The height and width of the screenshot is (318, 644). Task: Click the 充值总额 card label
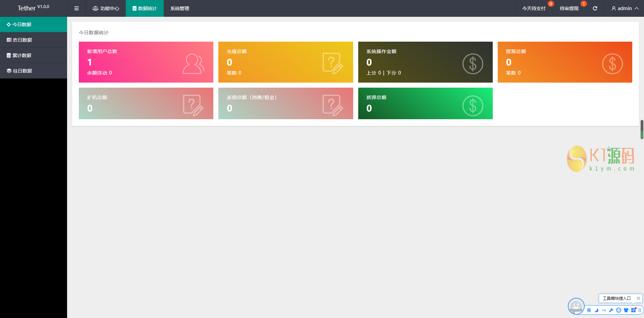[237, 51]
